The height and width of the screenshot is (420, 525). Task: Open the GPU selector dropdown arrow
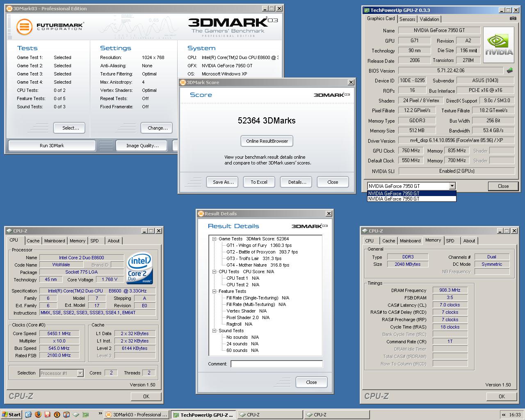pos(452,186)
